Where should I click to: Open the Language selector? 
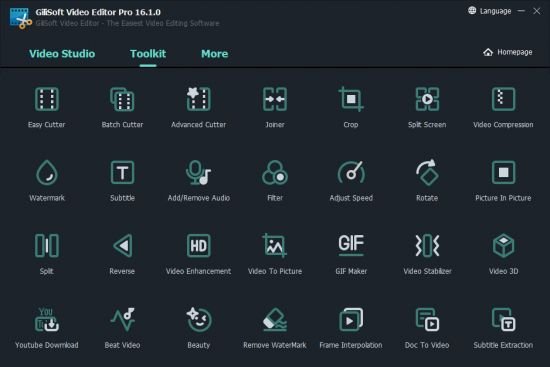(x=490, y=11)
